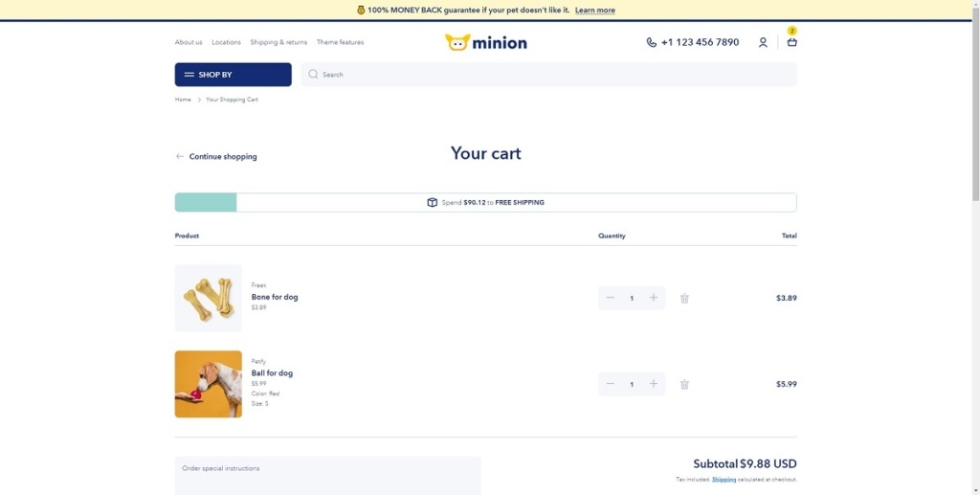Open the Shipping link near subtotal

click(724, 480)
